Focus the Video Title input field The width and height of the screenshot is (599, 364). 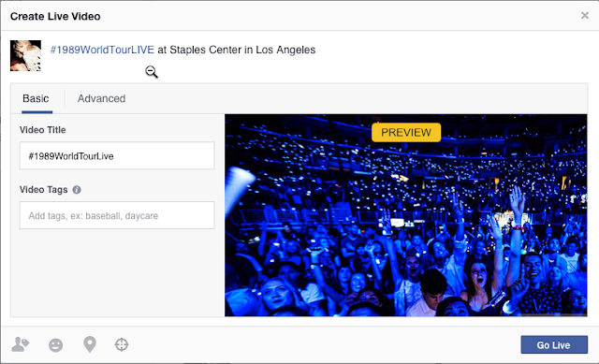coord(117,156)
